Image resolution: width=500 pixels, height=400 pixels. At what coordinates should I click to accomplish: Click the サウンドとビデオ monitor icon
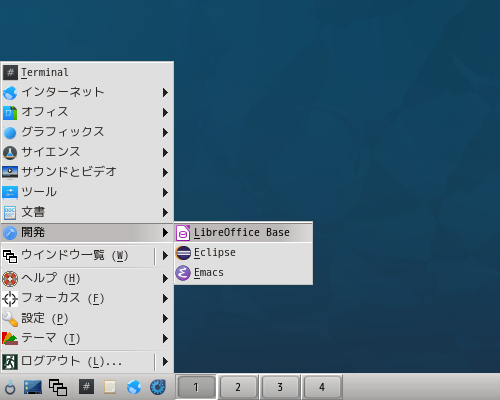point(10,172)
